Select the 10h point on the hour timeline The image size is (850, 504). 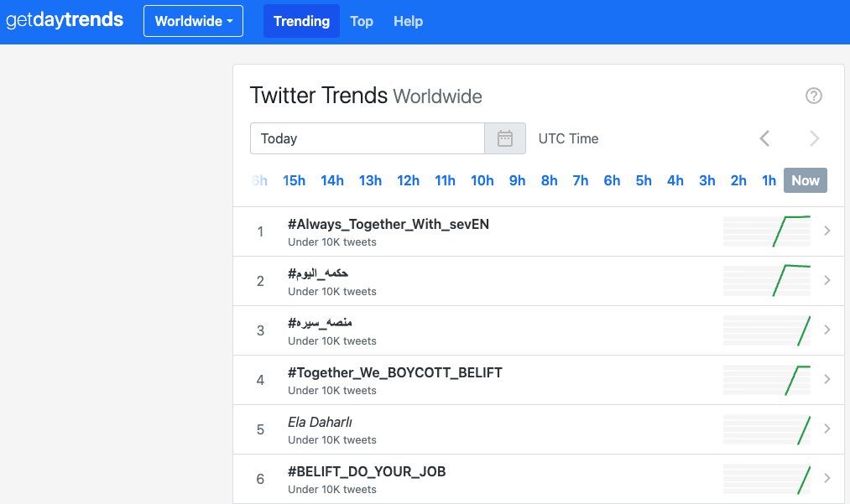pos(482,180)
